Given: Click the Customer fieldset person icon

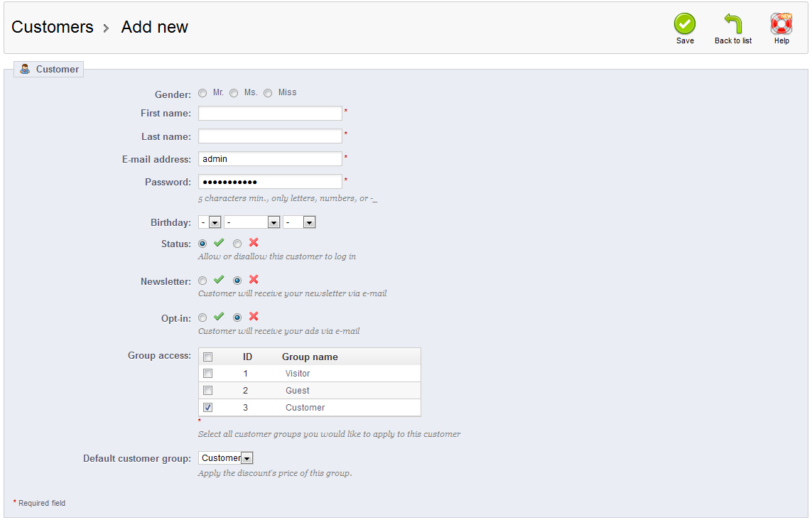Looking at the screenshot, I should (25, 69).
